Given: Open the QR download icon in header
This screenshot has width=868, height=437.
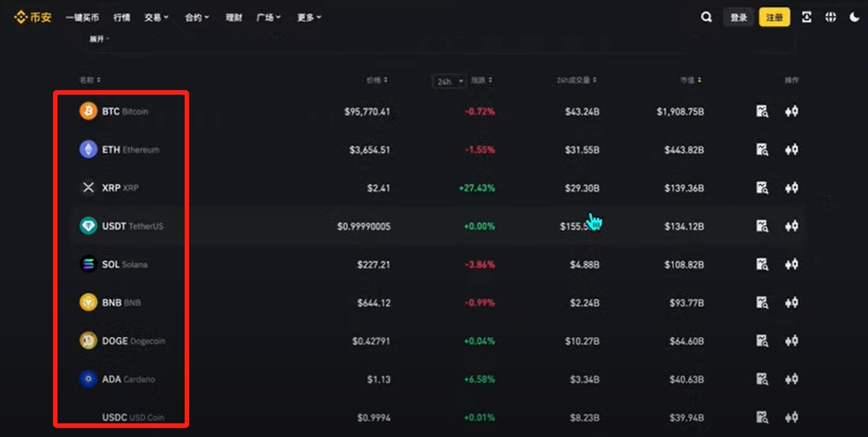Looking at the screenshot, I should pos(807,17).
